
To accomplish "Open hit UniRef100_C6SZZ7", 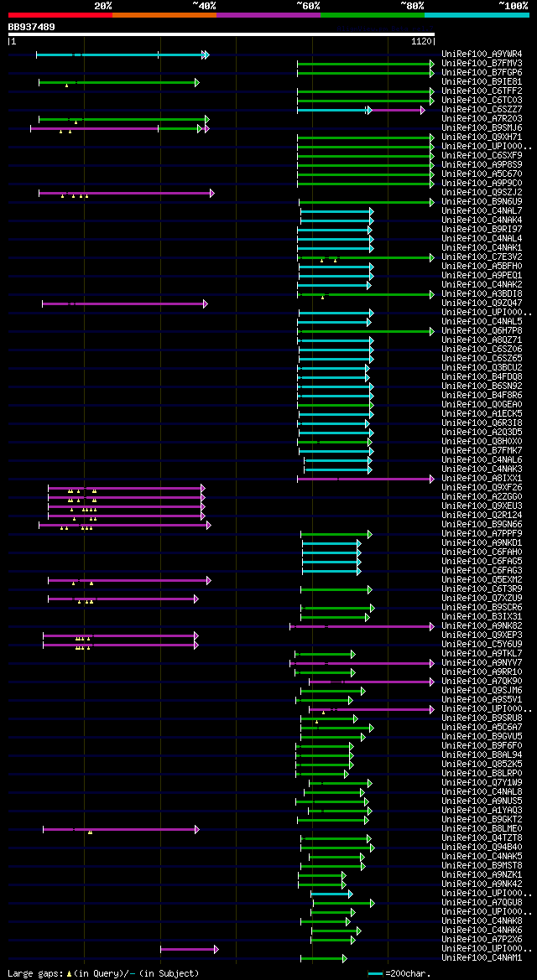I will 482,110.
